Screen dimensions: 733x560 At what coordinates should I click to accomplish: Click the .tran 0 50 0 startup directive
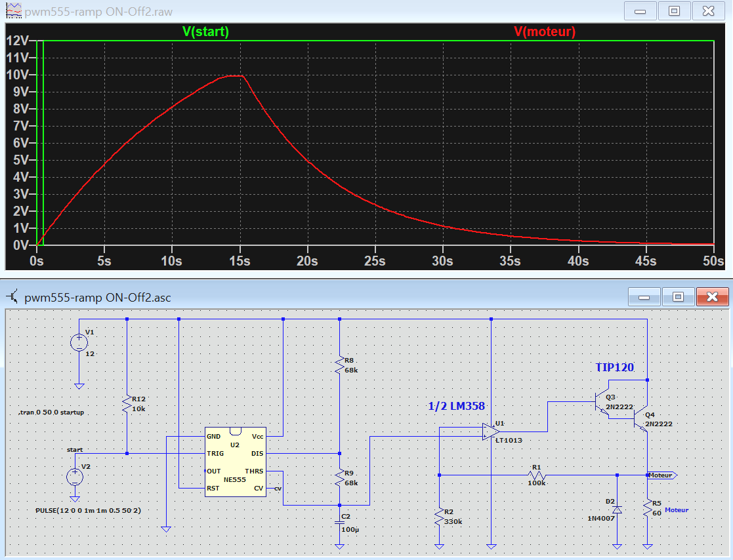click(51, 412)
